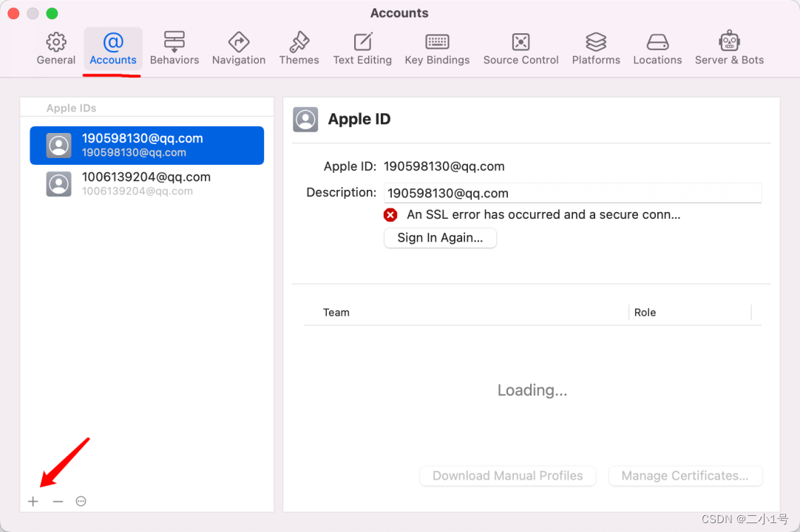
Task: Click Download Manual Profiles button
Action: point(508,476)
